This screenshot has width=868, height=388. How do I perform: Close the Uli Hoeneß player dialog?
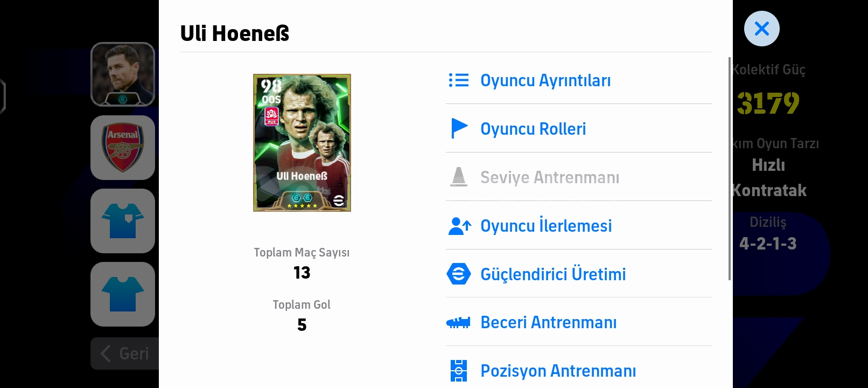coord(761,29)
